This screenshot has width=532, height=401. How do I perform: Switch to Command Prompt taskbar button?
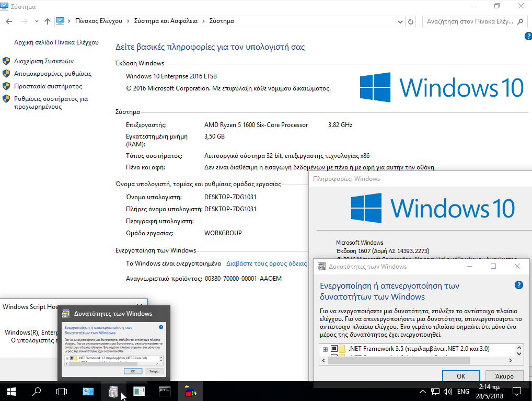pos(165,392)
